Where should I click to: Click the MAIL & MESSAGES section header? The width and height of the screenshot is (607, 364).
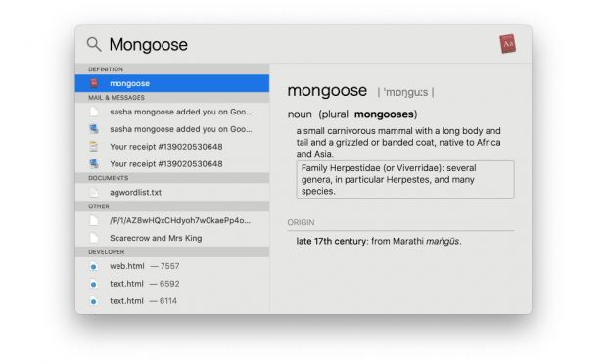pos(172,98)
